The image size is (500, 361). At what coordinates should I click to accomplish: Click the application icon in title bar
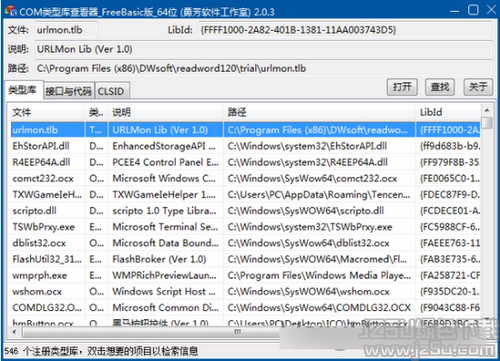pos(11,11)
